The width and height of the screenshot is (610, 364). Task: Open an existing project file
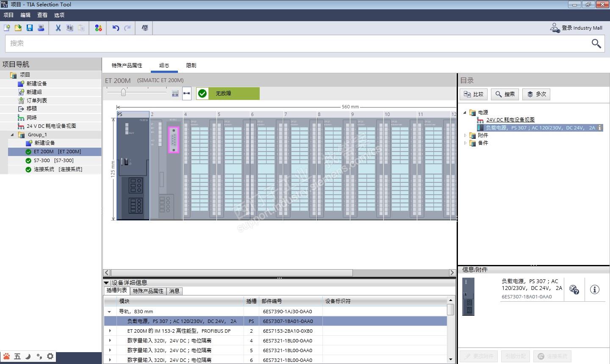pyautogui.click(x=18, y=28)
